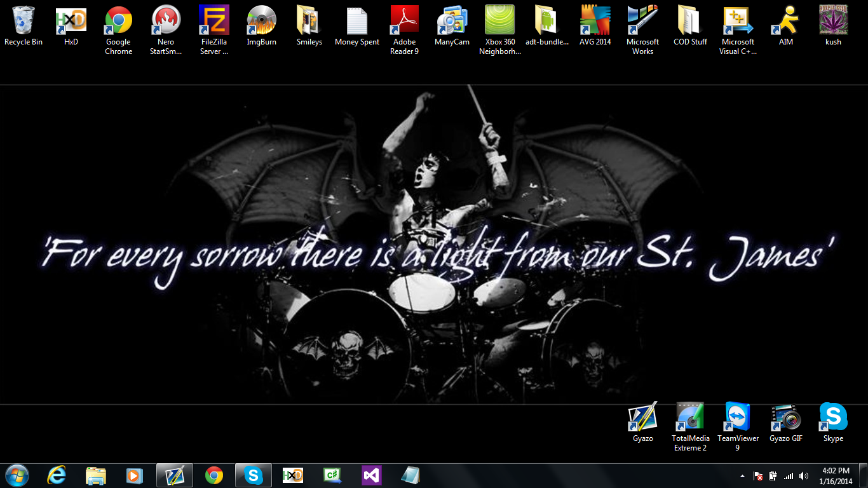Launch Internet Explorer from the taskbar
This screenshot has width=868, height=488.
pos(57,475)
